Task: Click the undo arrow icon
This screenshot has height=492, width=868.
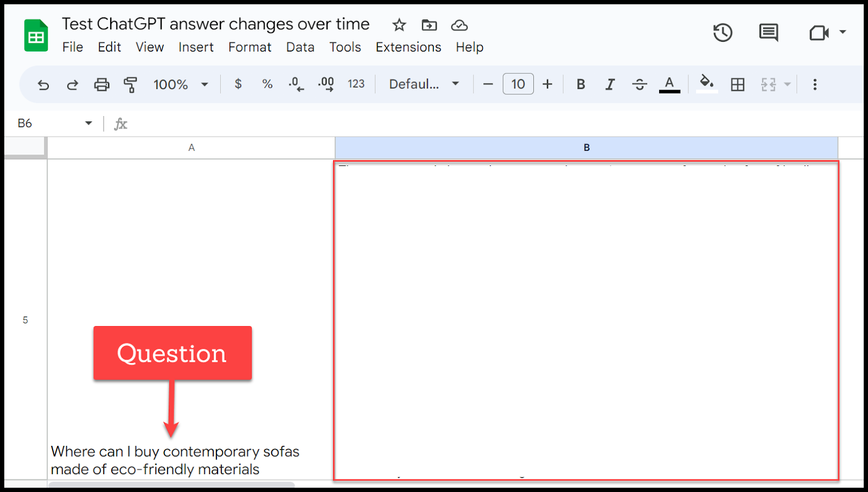Action: point(43,85)
